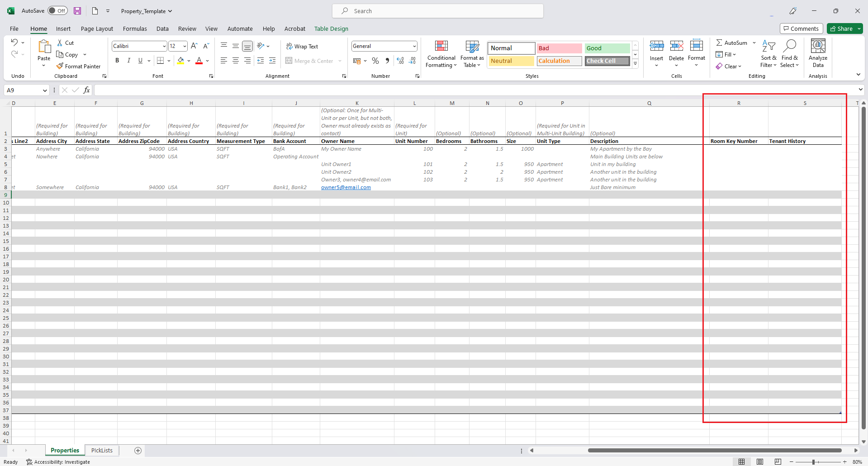Click the Delete cells icon
The width and height of the screenshot is (868, 466).
(677, 46)
